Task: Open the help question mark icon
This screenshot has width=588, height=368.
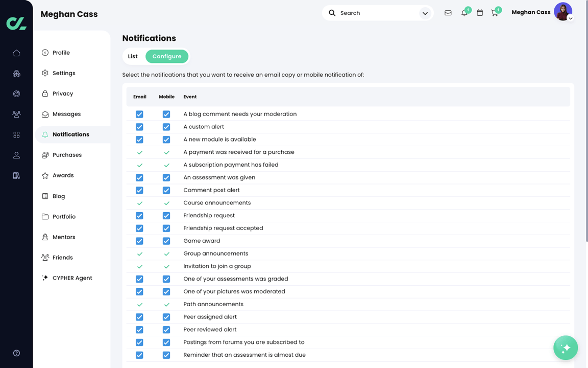Action: point(16,353)
